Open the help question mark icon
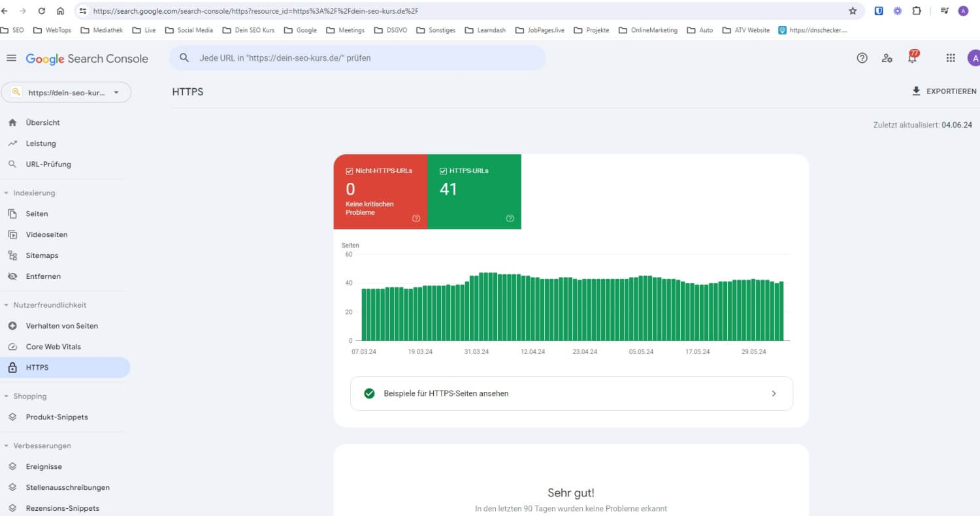The width and height of the screenshot is (980, 516). [862, 58]
